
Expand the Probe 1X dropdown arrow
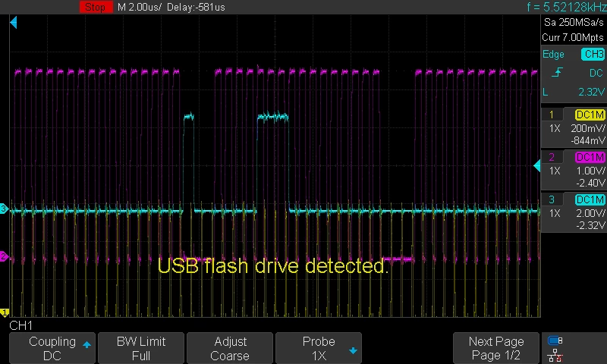(x=353, y=351)
